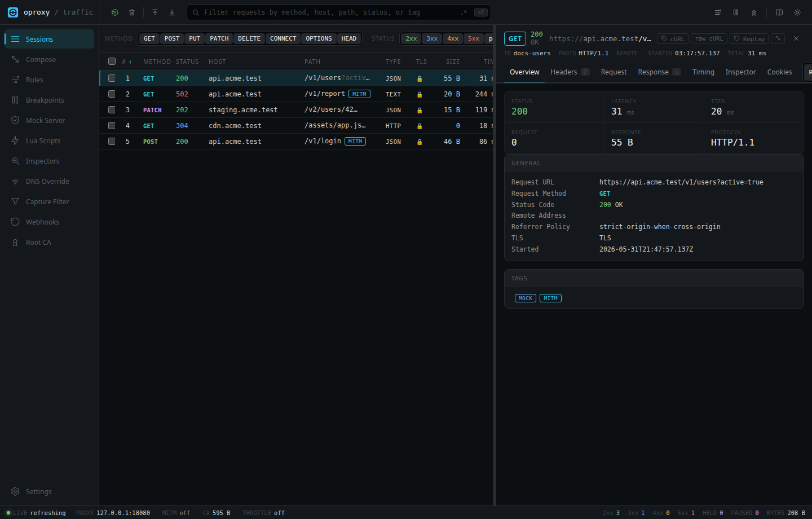Copy request as cURL
Screen dimensions: 812x519
673,38
